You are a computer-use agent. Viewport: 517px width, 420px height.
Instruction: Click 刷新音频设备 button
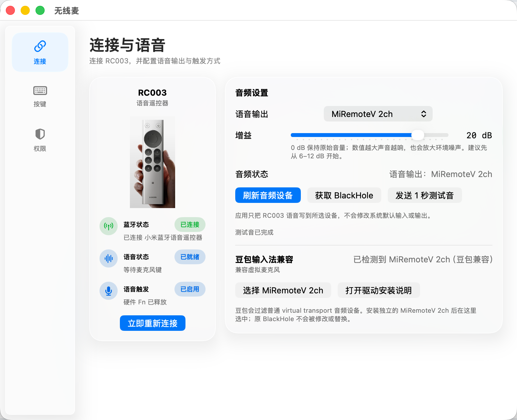[268, 195]
